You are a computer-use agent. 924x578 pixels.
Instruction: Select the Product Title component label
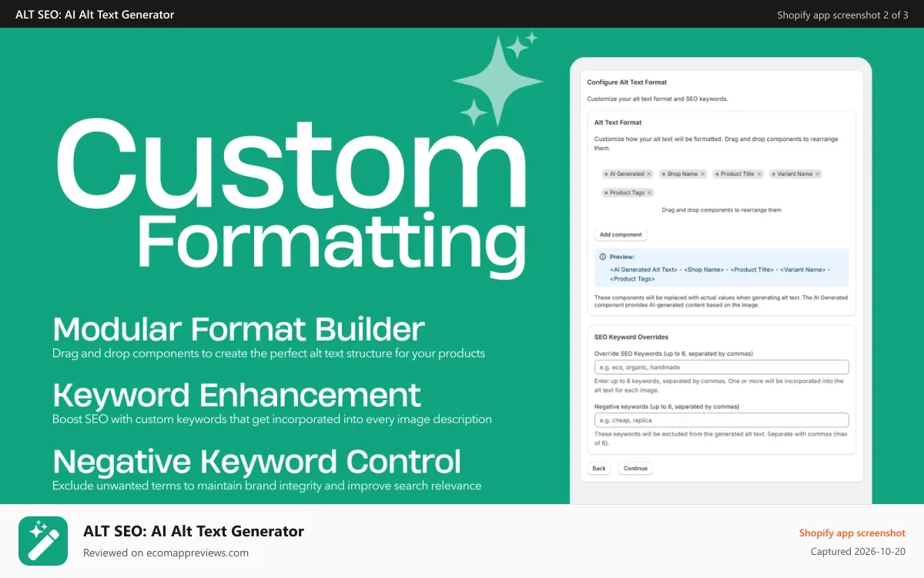click(738, 174)
